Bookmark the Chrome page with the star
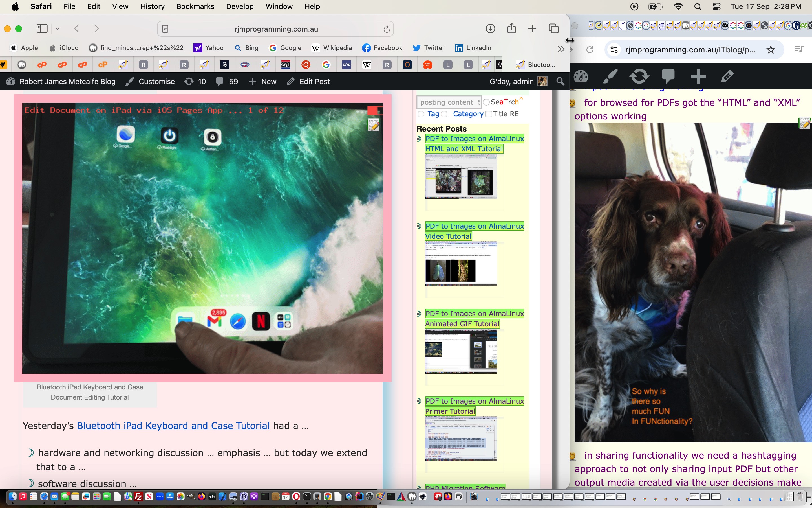 (771, 50)
